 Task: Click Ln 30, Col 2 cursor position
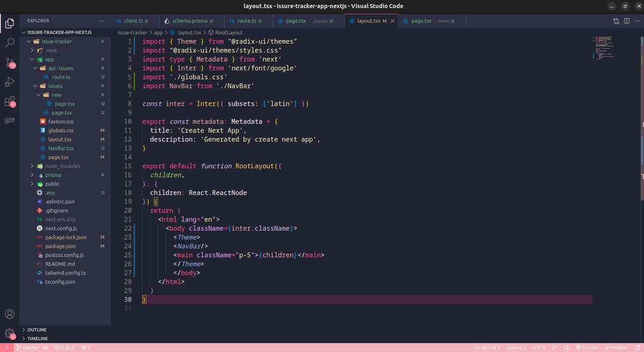point(488,348)
